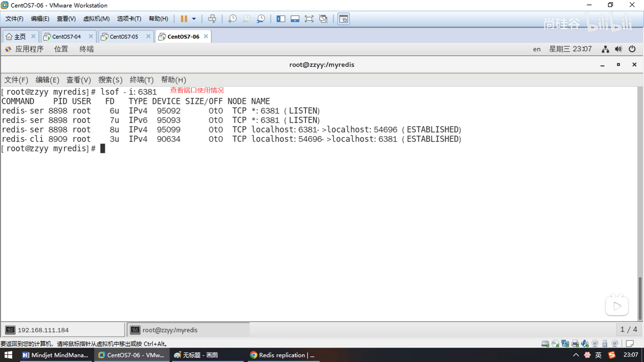The image size is (644, 362).
Task: Toggle the library sidebar panel
Action: click(x=281, y=19)
